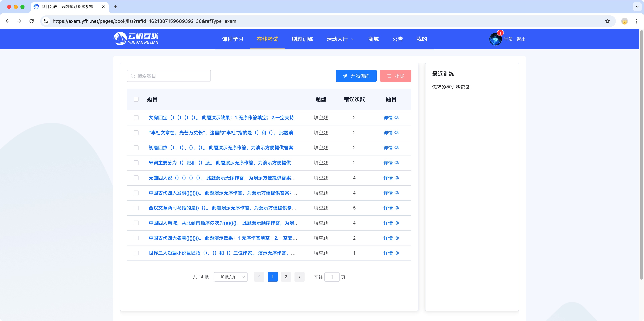The width and height of the screenshot is (644, 321).
Task: Check the 中国古代四大发明 question checkbox
Action: coord(136,193)
